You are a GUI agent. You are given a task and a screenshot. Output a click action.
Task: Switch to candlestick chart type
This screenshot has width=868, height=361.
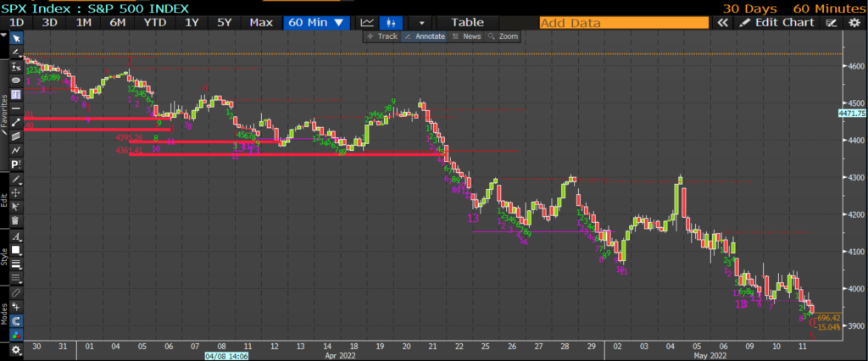point(392,23)
